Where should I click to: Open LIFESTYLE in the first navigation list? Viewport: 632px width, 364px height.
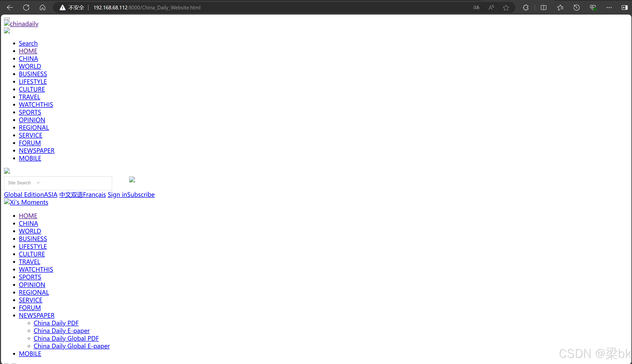coord(33,82)
